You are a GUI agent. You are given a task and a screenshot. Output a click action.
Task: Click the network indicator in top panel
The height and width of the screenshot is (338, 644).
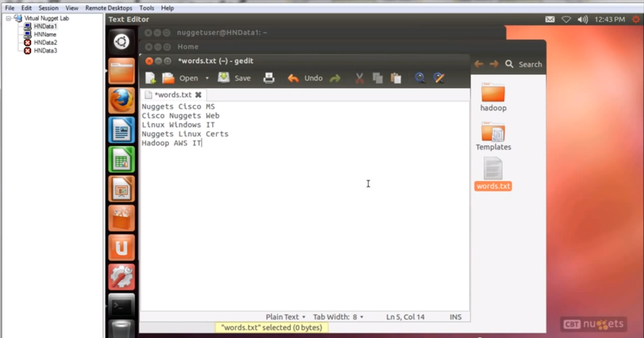(x=566, y=19)
